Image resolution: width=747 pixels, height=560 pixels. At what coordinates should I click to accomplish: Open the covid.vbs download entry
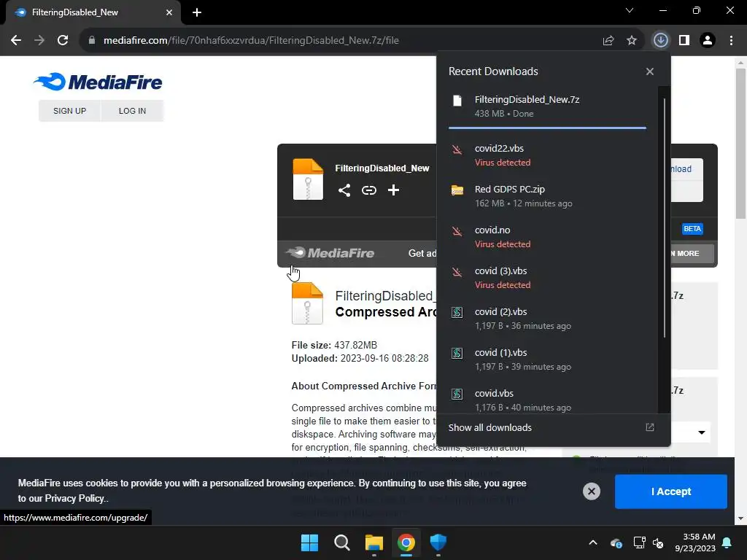pyautogui.click(x=547, y=400)
